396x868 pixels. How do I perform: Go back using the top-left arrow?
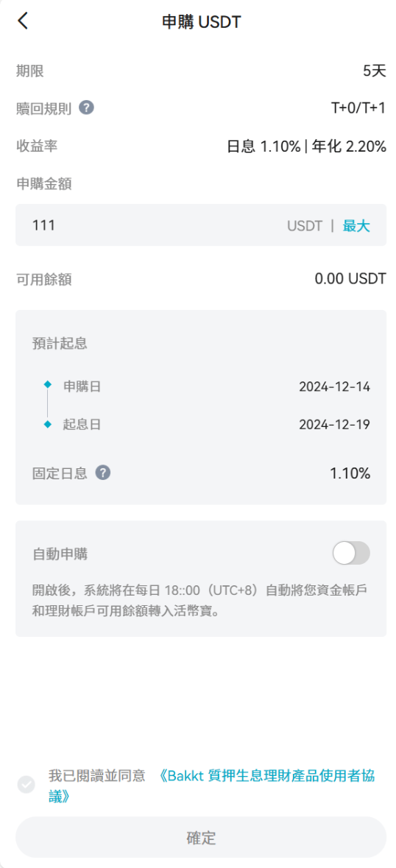(23, 21)
